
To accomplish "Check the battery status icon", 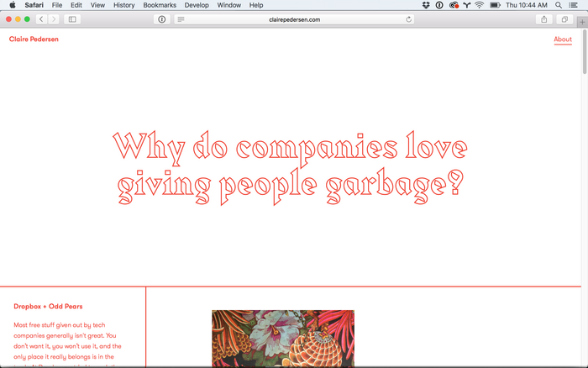I will coord(495,5).
